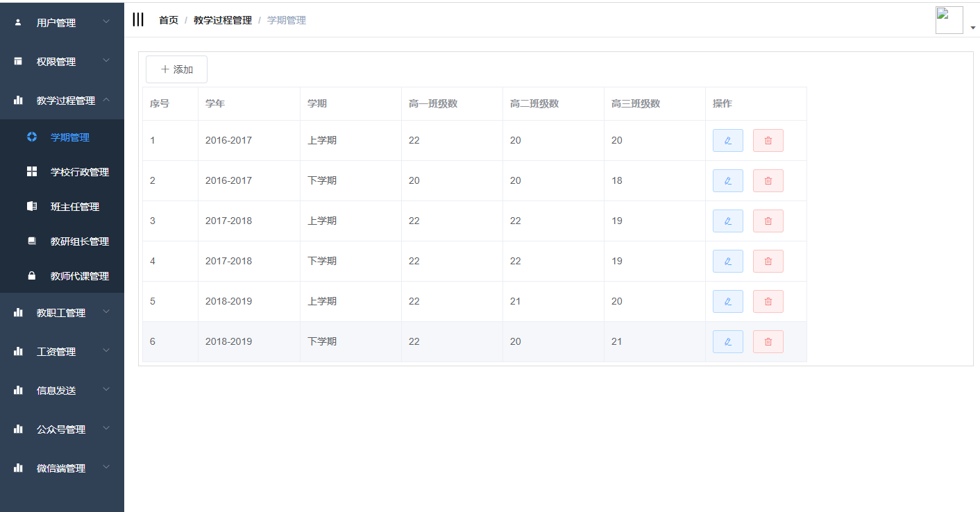Click the 教师代课管理 lock icon
980x512 pixels.
pyautogui.click(x=32, y=275)
